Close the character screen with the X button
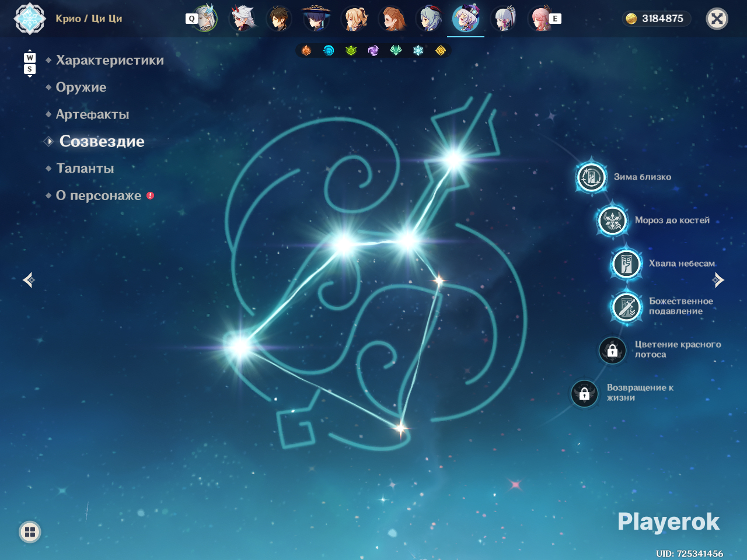The height and width of the screenshot is (560, 747). (717, 19)
